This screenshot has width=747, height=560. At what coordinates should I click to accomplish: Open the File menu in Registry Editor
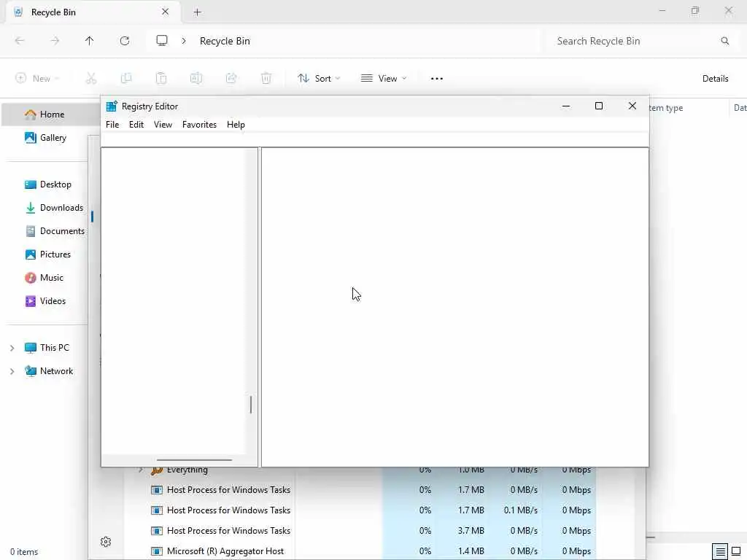click(x=112, y=125)
